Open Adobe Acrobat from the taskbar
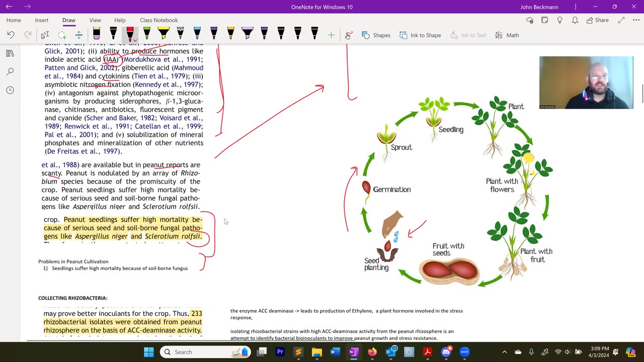Screen dimensions: 644x362 [428, 352]
